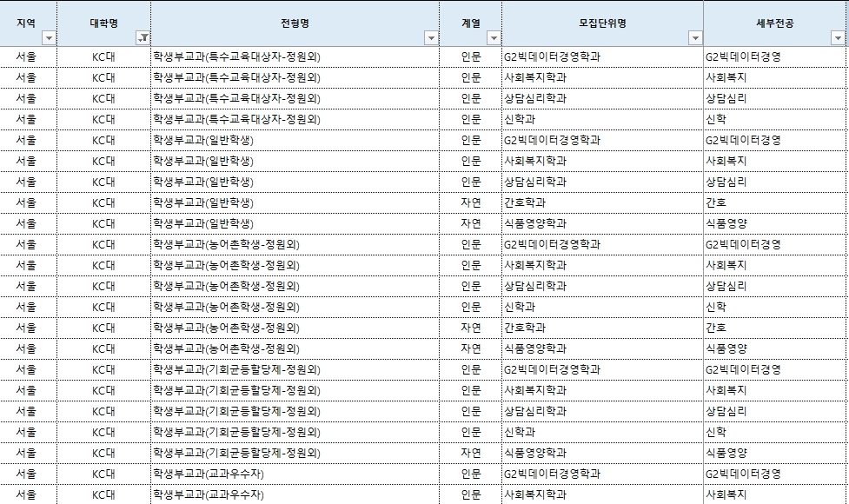This screenshot has height=504, width=849.
Task: Select the 지역 header cell
Action: pyautogui.click(x=28, y=23)
